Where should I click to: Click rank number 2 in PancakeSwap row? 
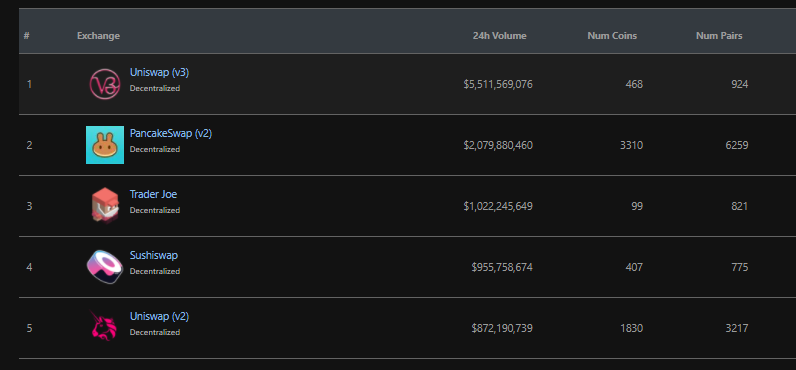coord(29,146)
